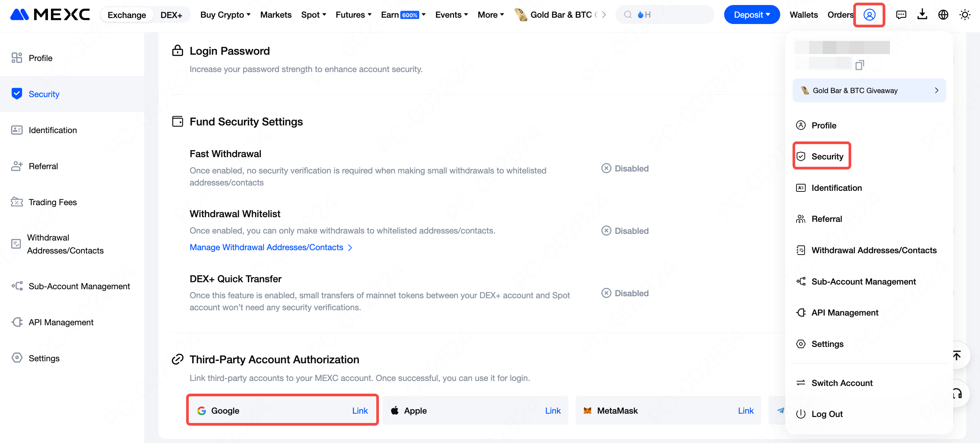Click the download app icon
The height and width of the screenshot is (443, 980).
[922, 15]
